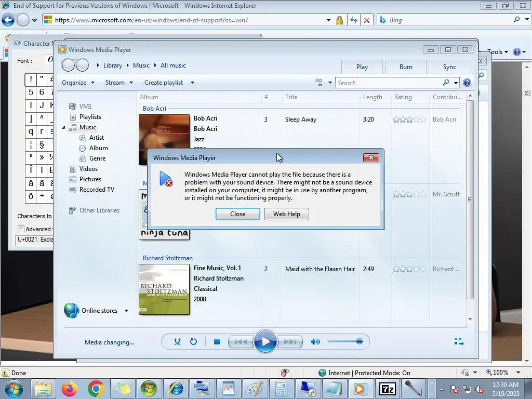Expand the view options dropdown arrow
The width and height of the screenshot is (532, 399).
coord(330,83)
